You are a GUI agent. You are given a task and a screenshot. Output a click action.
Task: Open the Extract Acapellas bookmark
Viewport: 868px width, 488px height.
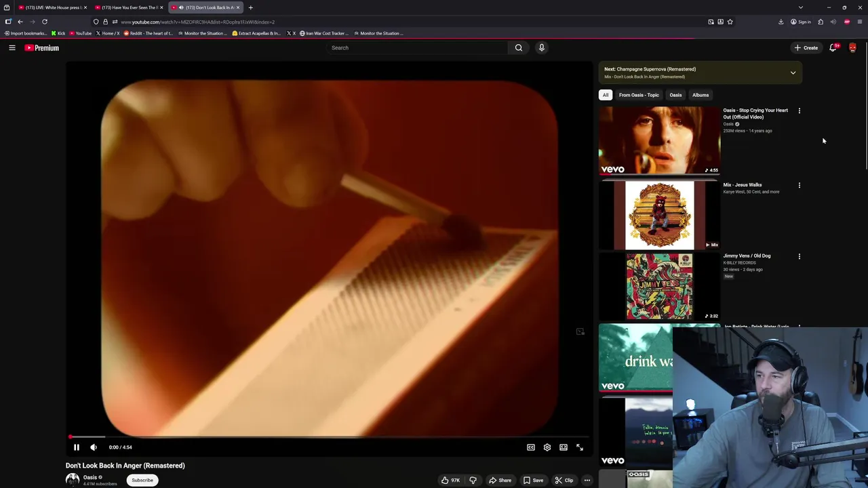[x=256, y=33]
